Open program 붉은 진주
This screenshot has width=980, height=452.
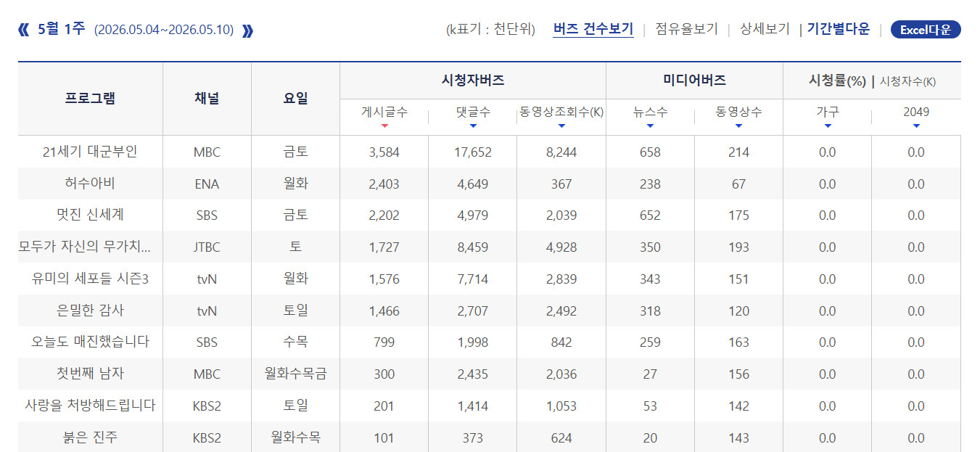coord(90,437)
